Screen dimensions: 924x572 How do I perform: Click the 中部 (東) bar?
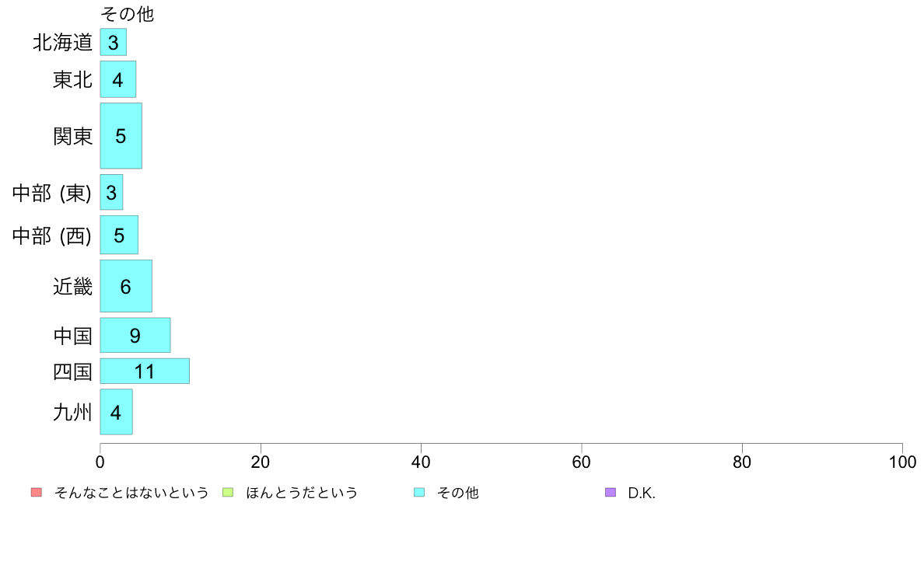(111, 192)
